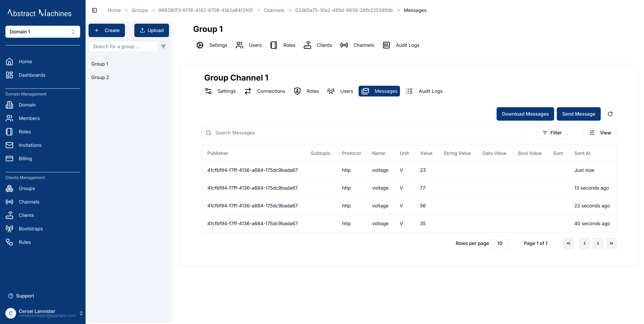Open the messages Filter dropdown
Screen dimensions: 644x324
552,133
